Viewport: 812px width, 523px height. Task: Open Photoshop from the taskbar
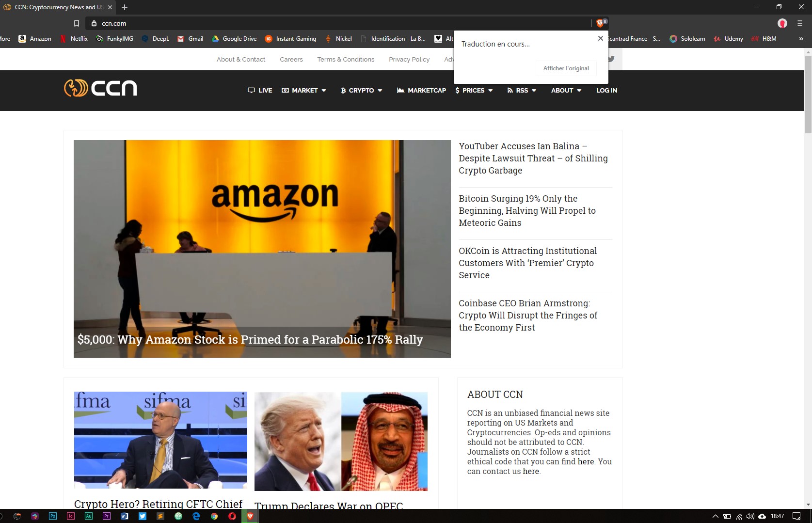tap(53, 516)
